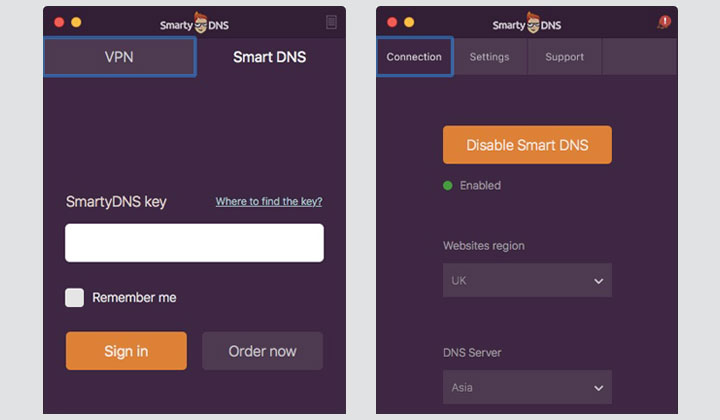Image resolution: width=720 pixels, height=420 pixels.
Task: Minimize the login window with yellow button
Action: tap(76, 22)
